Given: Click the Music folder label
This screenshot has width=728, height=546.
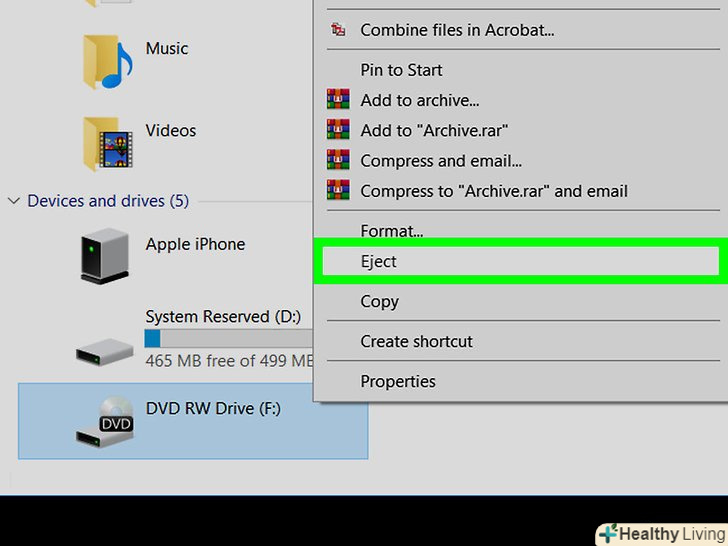Looking at the screenshot, I should coord(167,48).
